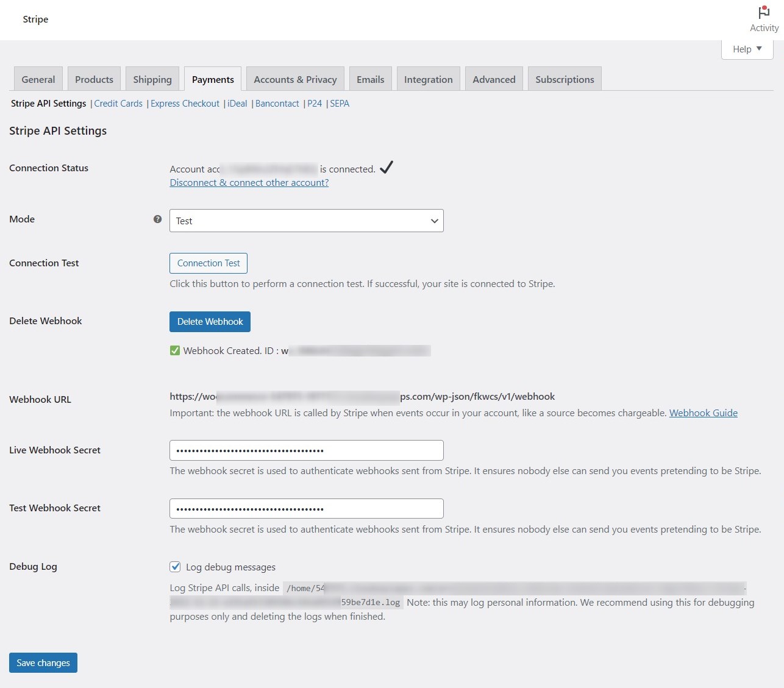Open the Advanced tab
Viewport: 784px width, 688px height.
tap(494, 79)
